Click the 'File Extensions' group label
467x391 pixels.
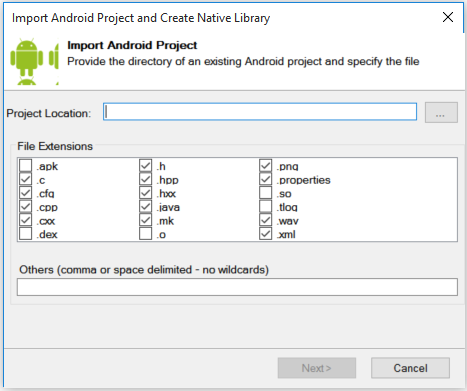click(x=55, y=146)
